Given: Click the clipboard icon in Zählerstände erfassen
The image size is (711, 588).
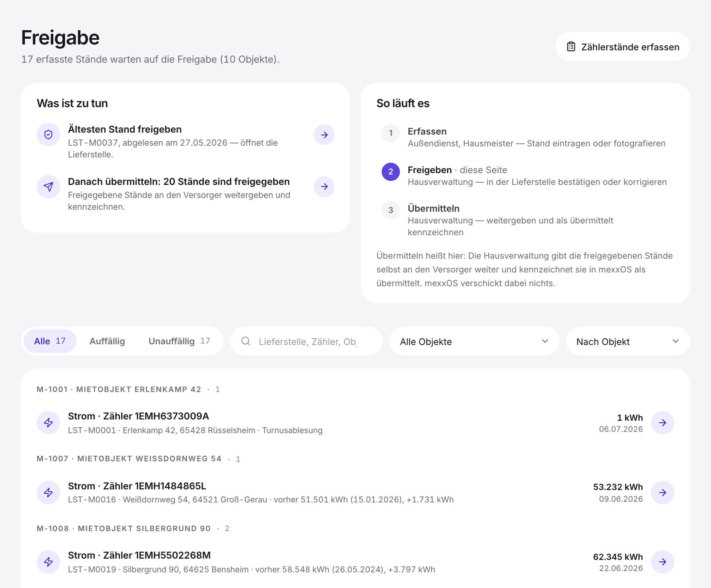Looking at the screenshot, I should coord(571,47).
